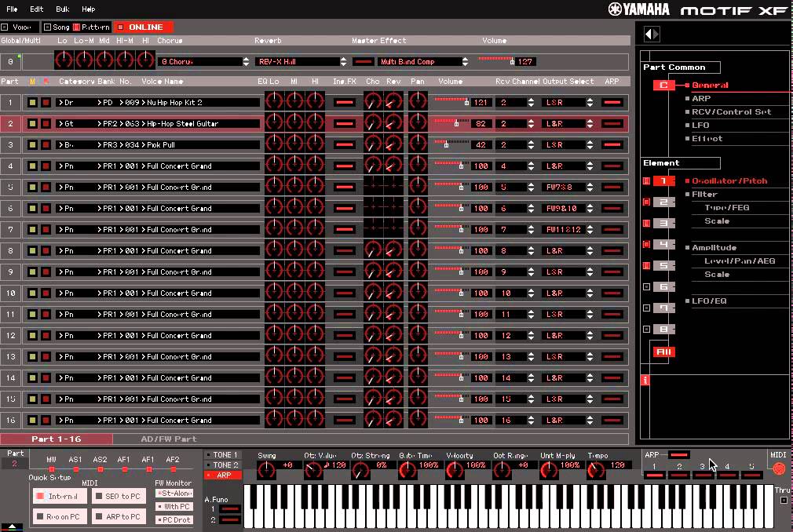Screen dimensions: 793x532
Task: Step Part 10 receive channel value
Action: click(531, 293)
